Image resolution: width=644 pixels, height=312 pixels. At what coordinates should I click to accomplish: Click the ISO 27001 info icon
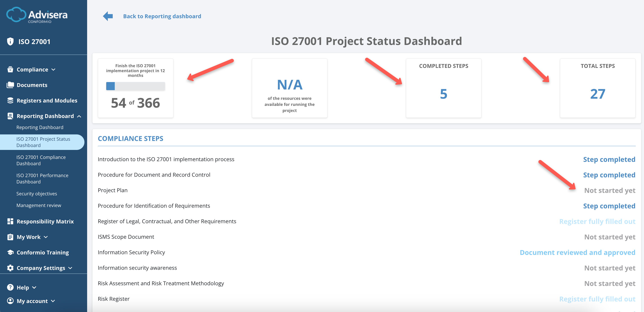[x=10, y=42]
